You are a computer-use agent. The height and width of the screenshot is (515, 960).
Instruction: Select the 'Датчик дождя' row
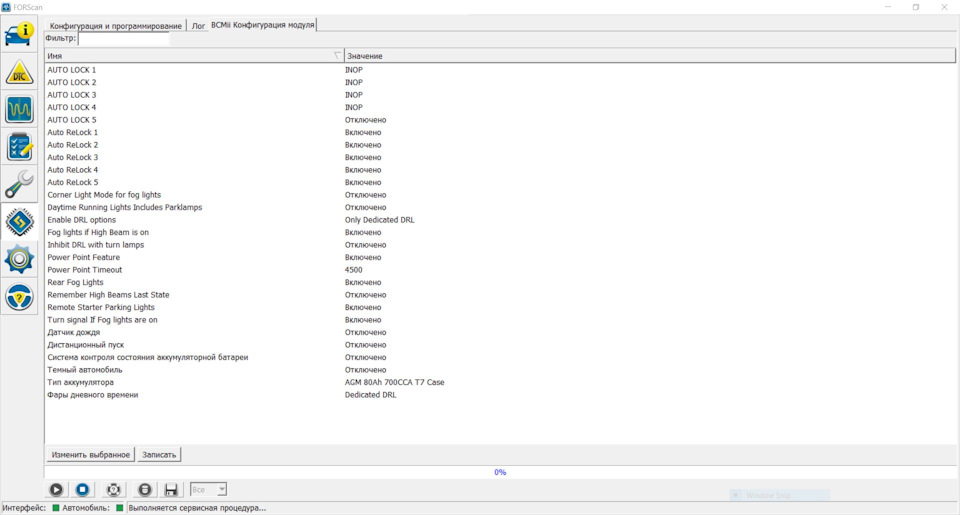click(500, 333)
